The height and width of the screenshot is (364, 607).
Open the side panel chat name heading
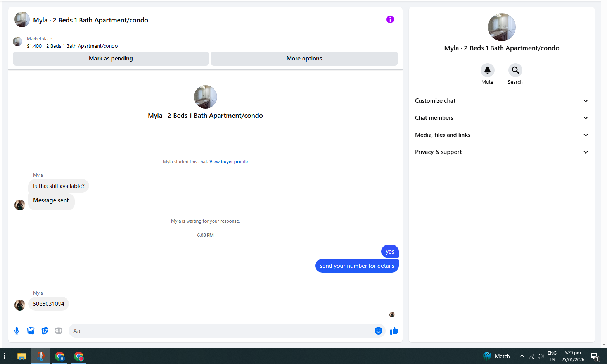pos(502,48)
